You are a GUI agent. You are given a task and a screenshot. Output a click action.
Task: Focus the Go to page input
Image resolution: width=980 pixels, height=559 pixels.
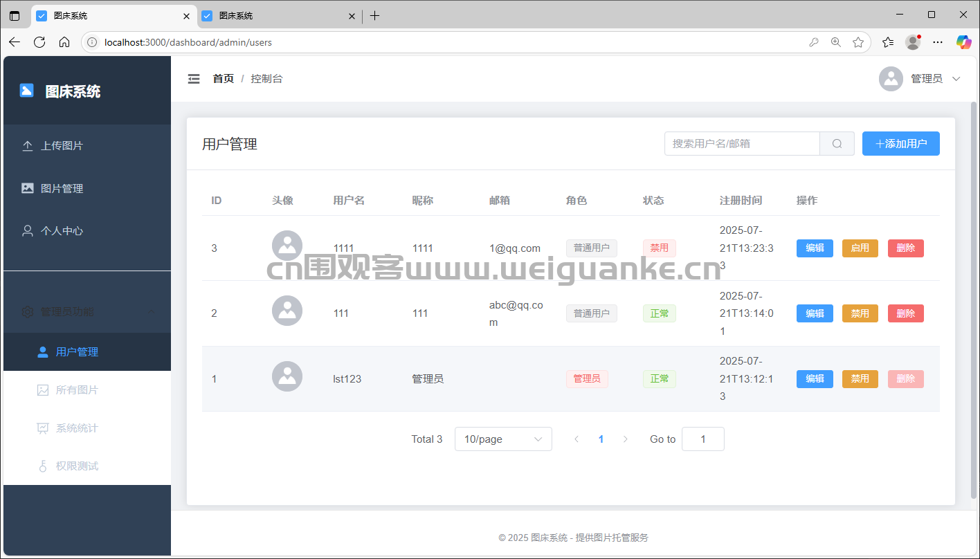(x=703, y=439)
